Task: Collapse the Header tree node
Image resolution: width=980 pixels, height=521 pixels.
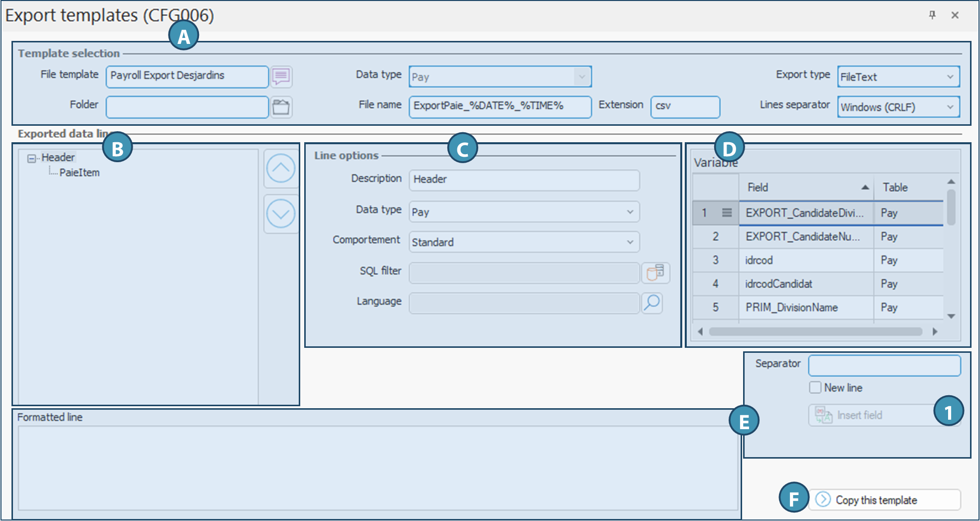Action: pos(32,158)
